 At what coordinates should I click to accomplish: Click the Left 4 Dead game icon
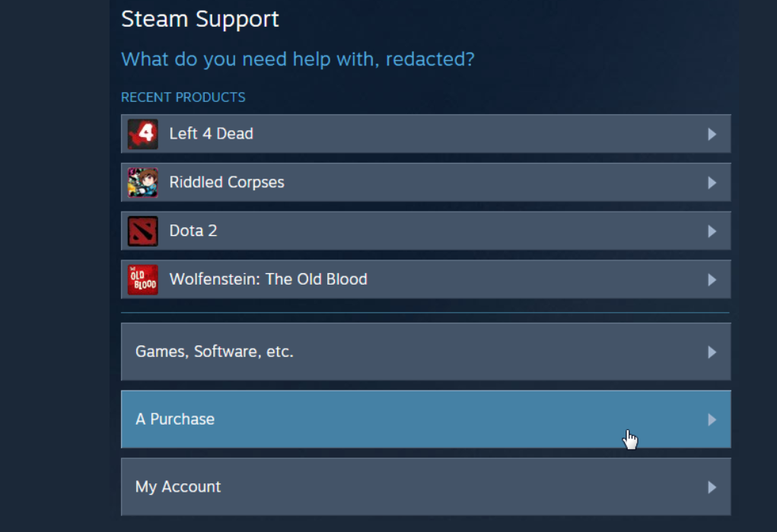[143, 134]
